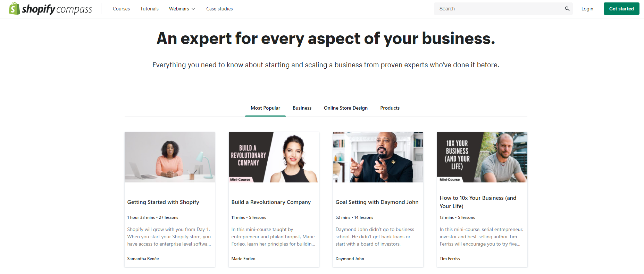
Task: Open the Webinars dropdown menu
Action: coord(179,9)
